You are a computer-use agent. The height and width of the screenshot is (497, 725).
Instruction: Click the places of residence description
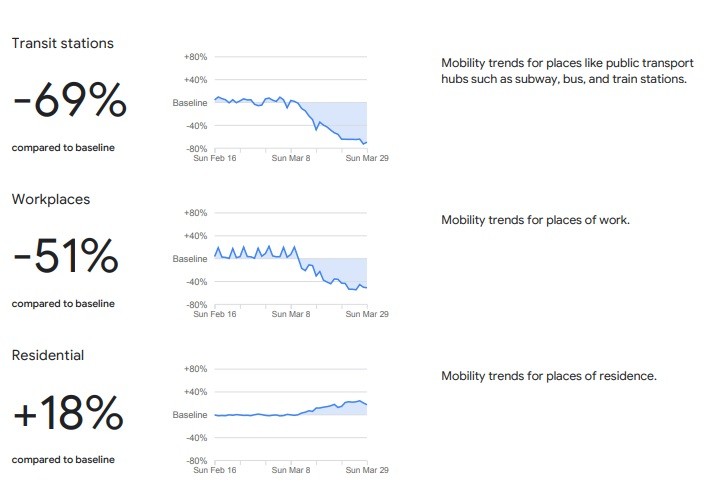coord(548,376)
